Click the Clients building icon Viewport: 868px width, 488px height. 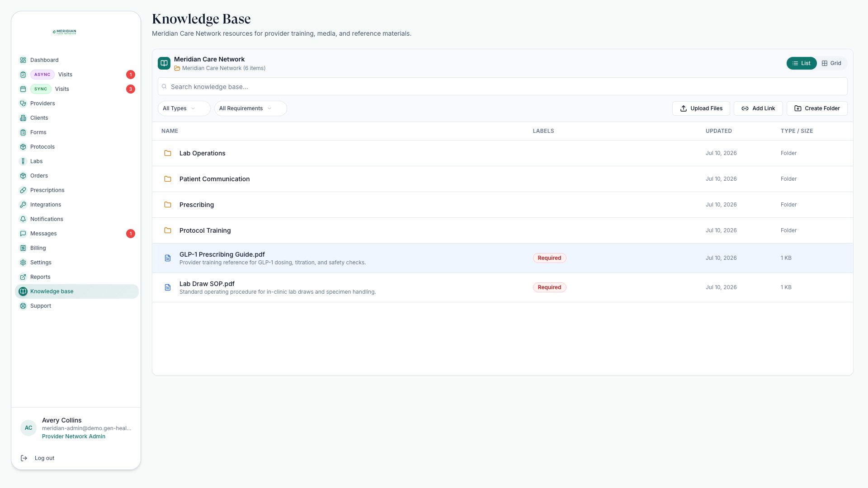[x=23, y=118]
